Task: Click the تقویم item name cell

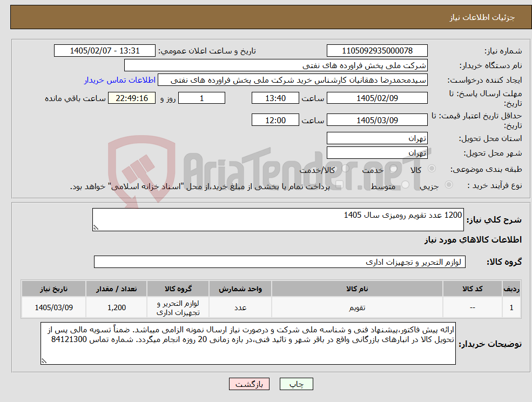Action: click(x=357, y=307)
